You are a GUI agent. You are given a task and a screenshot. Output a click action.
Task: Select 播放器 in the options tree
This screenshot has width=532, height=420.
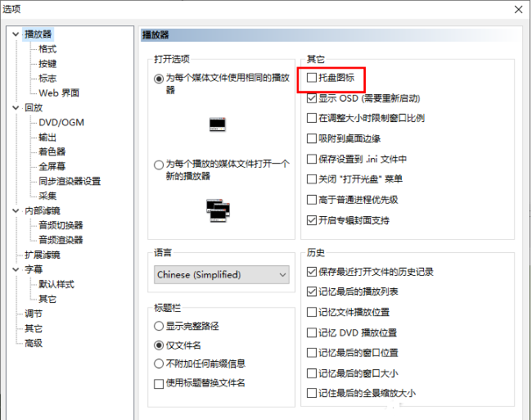[x=38, y=34]
